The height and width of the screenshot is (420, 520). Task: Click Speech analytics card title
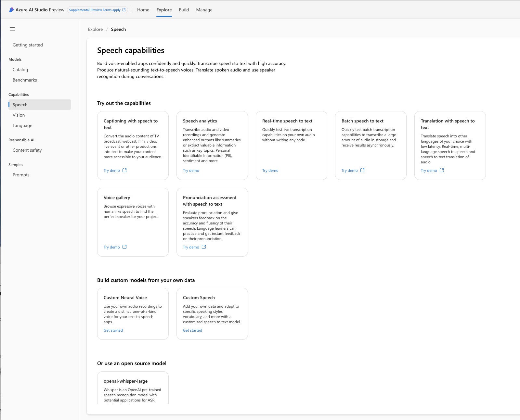[200, 121]
